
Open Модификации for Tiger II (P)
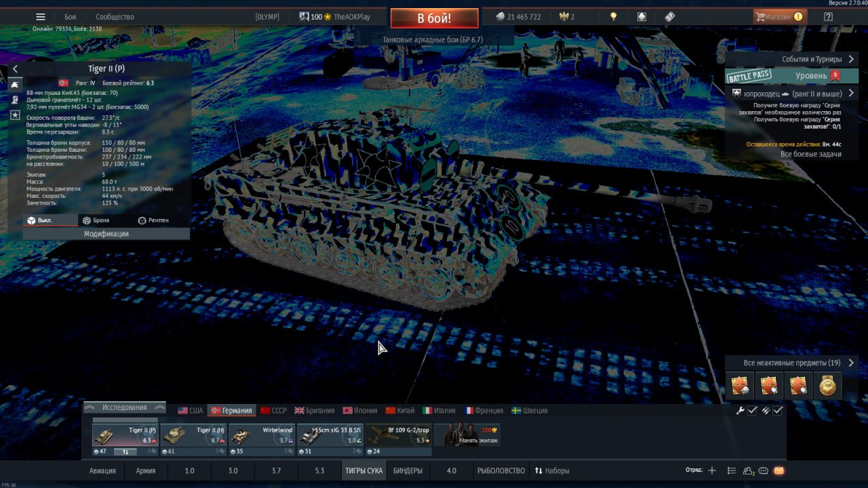coord(106,234)
